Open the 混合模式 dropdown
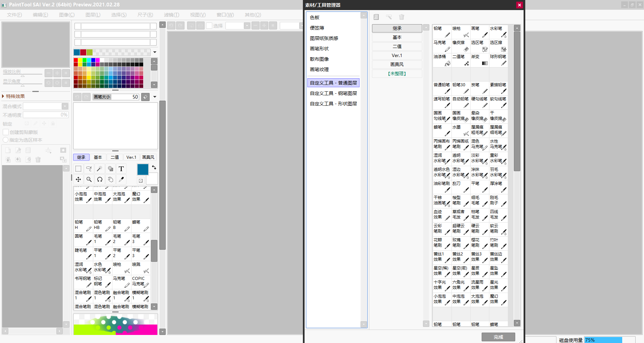The height and width of the screenshot is (343, 644). (x=65, y=106)
